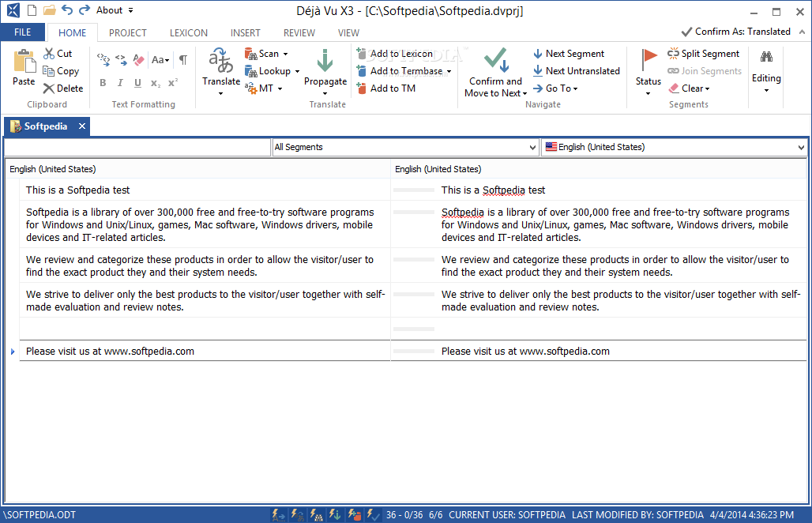The height and width of the screenshot is (523, 812).
Task: Click the New document icon in quick access
Action: pos(32,10)
